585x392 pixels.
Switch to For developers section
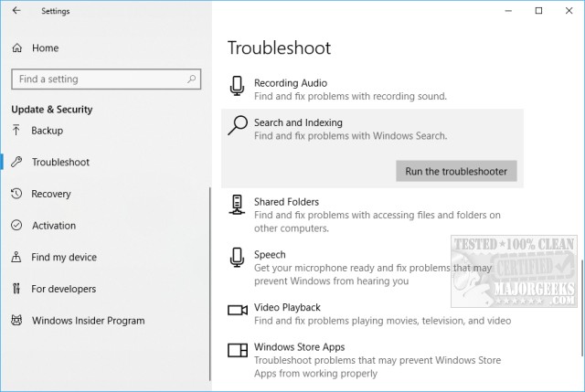64,289
